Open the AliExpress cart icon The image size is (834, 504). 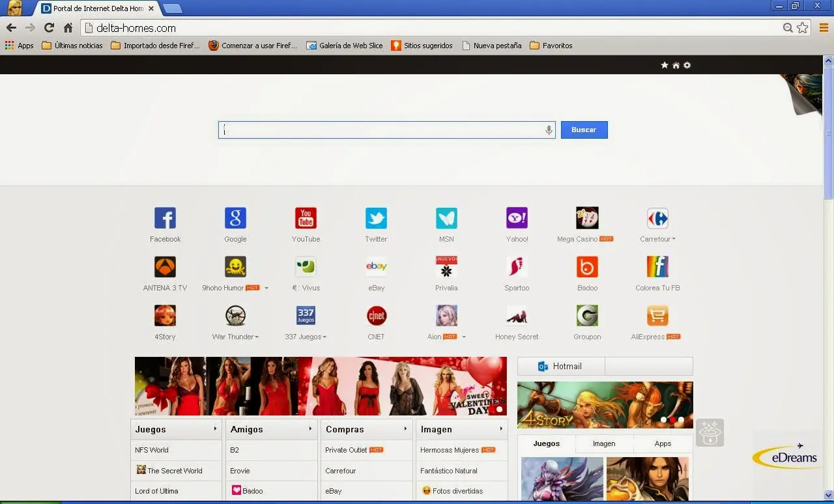pyautogui.click(x=657, y=315)
